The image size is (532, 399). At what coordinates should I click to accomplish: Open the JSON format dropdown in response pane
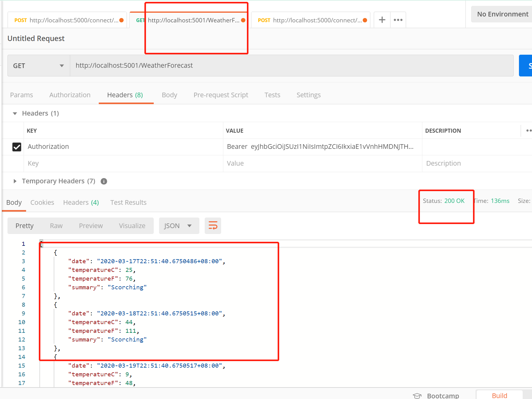pos(179,226)
